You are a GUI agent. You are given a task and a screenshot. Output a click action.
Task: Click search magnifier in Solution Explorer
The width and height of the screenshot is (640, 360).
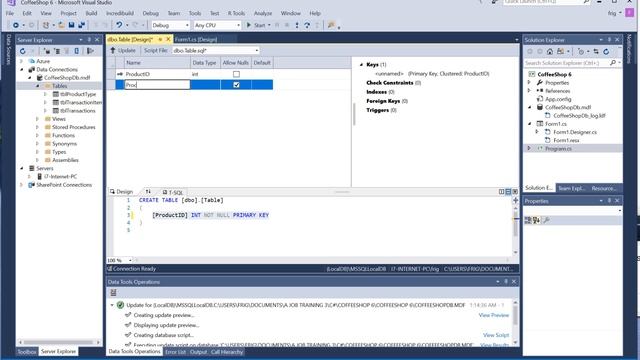pos(613,63)
